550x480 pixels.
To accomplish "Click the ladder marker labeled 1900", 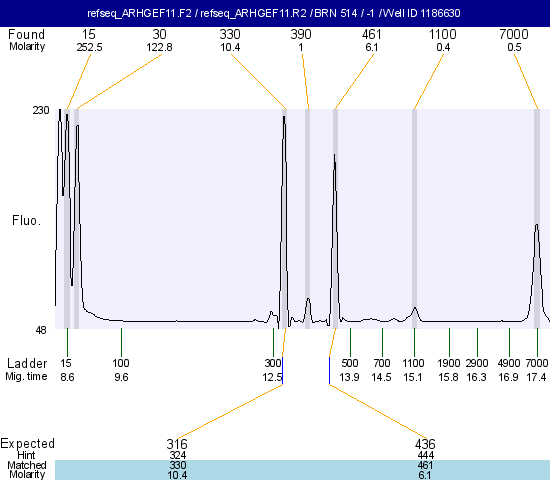I will click(x=449, y=363).
